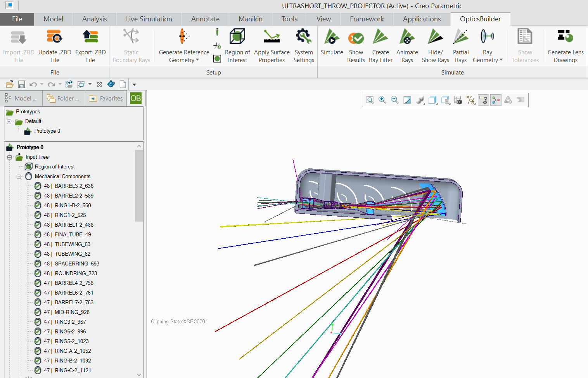Open the Model tree panel tab

(21, 99)
